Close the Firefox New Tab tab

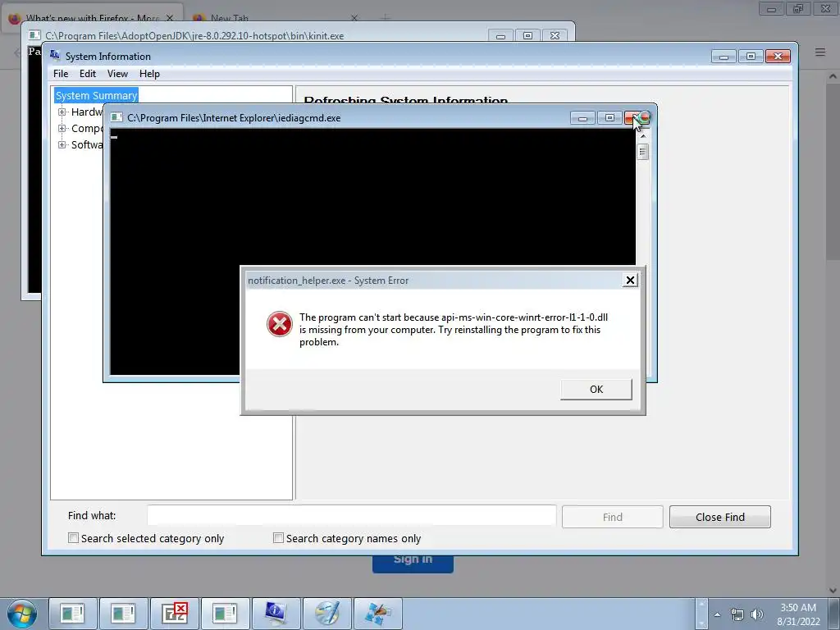[354, 18]
